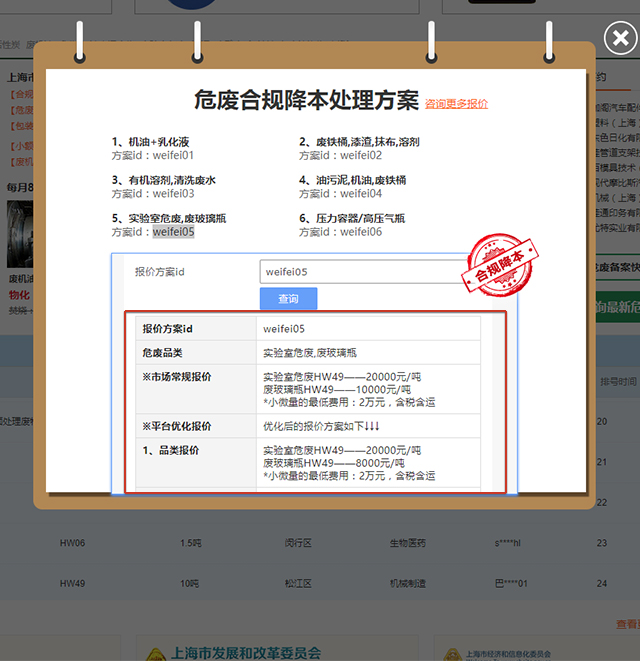The width and height of the screenshot is (640, 661).
Task: Click the HW06 row in background list
Action: [x=73, y=543]
